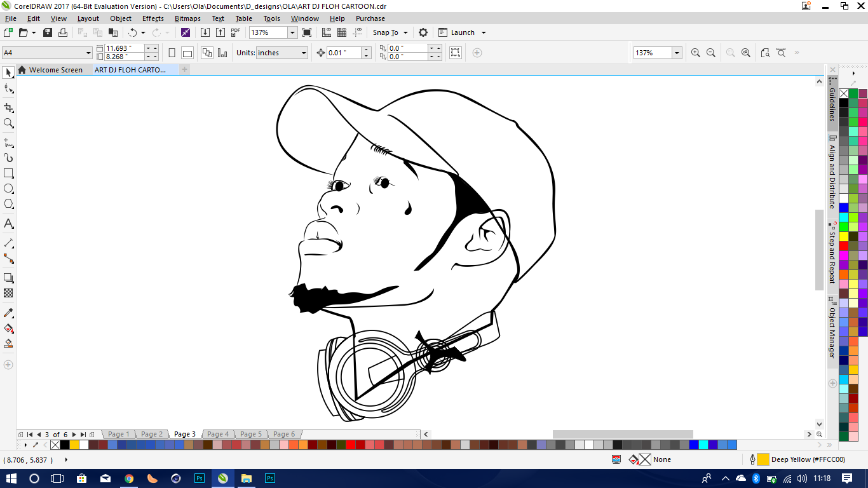The height and width of the screenshot is (488, 868).
Task: Open the Units dropdown showing inches
Action: (x=303, y=53)
